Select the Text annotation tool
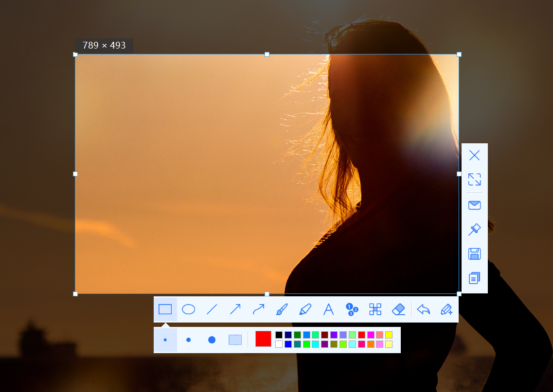 (328, 309)
